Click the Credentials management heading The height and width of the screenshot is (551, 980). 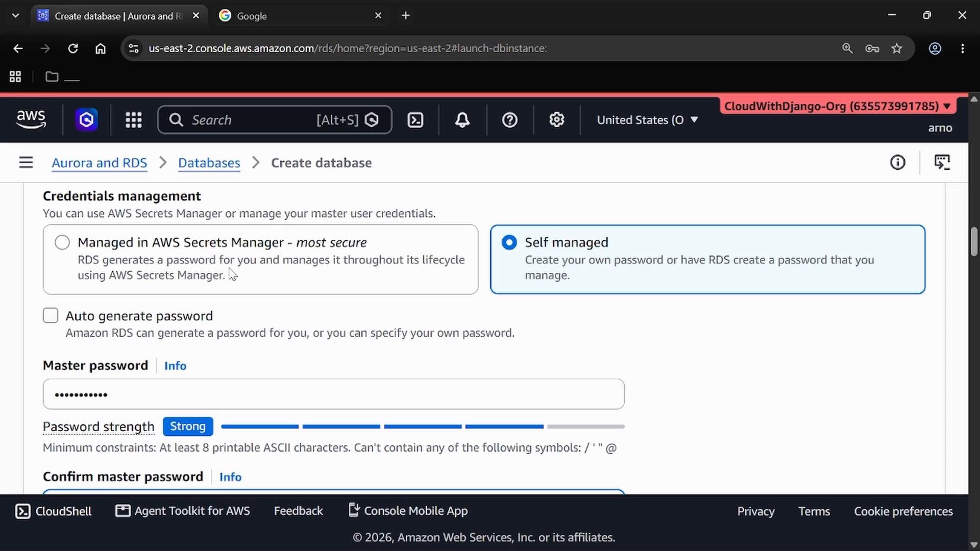click(x=122, y=196)
